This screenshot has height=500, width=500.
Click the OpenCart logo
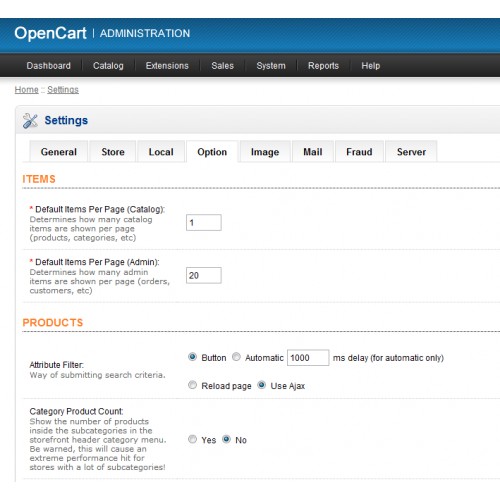coord(50,33)
